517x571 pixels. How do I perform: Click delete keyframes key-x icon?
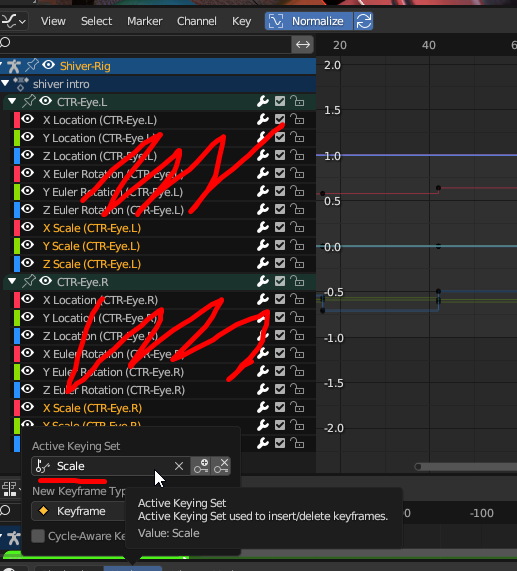221,466
